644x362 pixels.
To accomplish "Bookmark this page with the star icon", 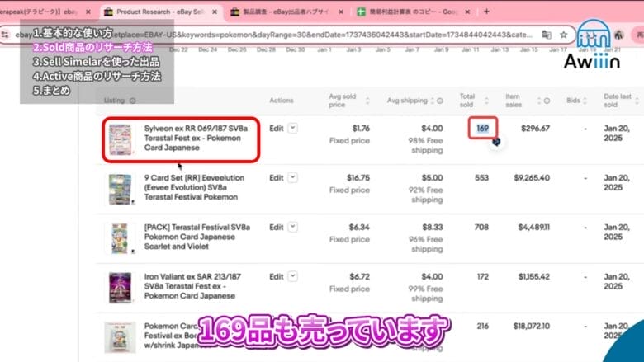I will [563, 35].
